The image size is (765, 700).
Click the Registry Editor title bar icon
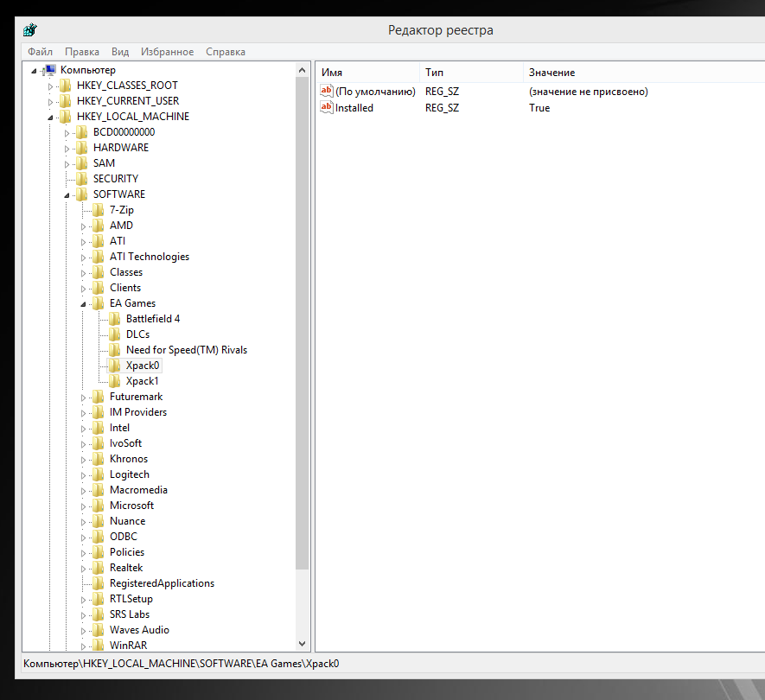[29, 29]
